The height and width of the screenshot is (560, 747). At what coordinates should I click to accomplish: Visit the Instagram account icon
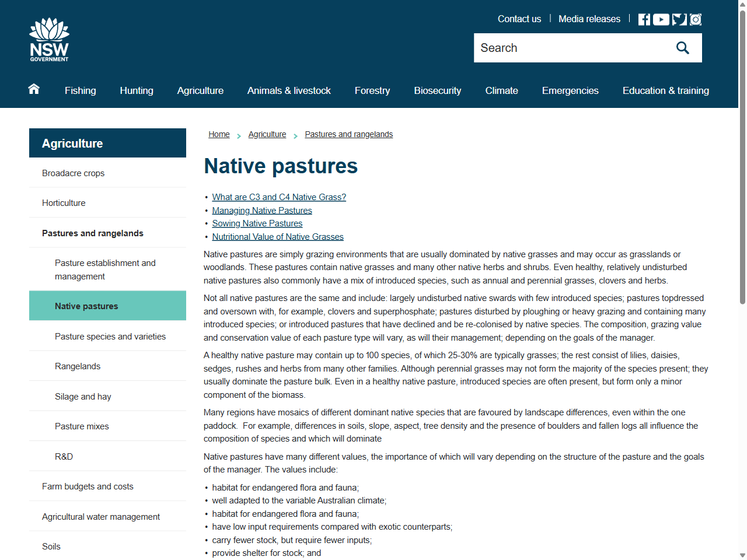[x=695, y=19]
